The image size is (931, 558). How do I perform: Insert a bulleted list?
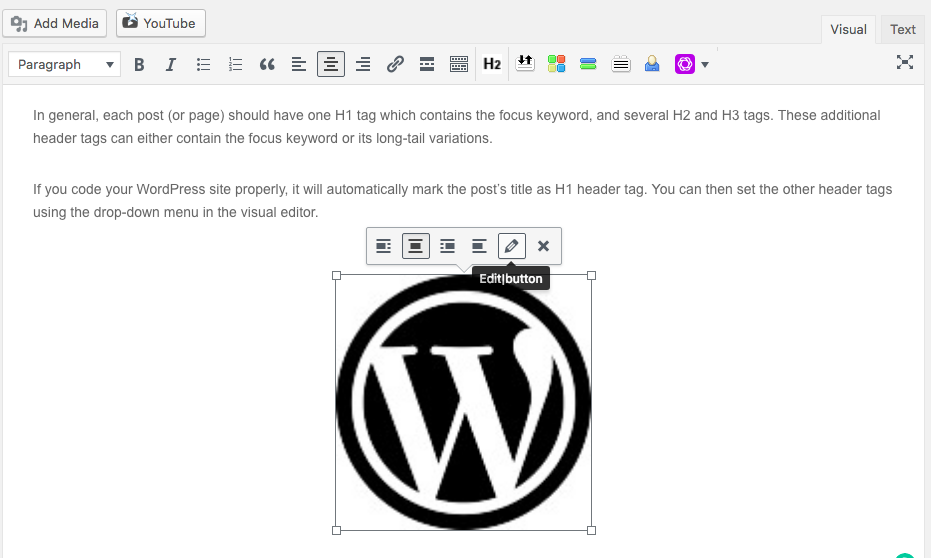click(203, 64)
